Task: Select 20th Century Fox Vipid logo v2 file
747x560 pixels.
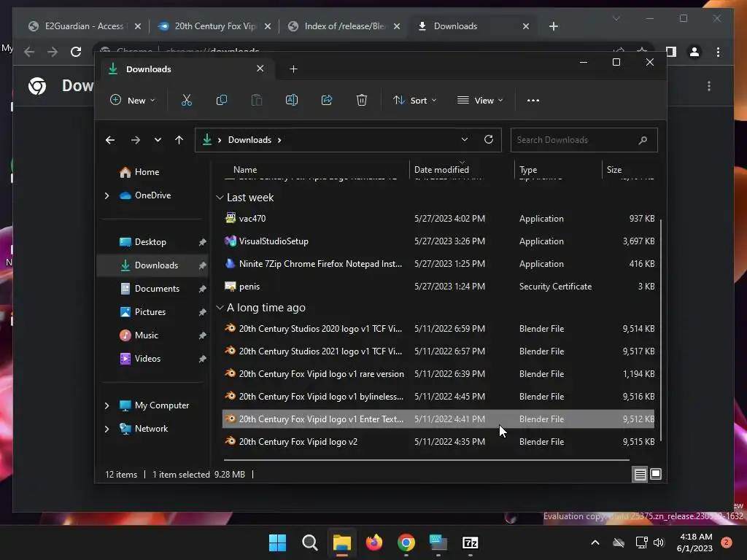Action: tap(438, 442)
